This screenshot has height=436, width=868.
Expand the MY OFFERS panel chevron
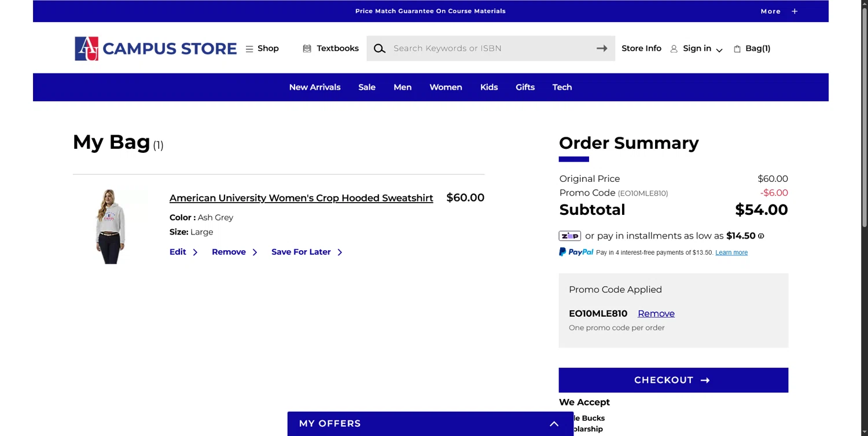[x=554, y=424]
